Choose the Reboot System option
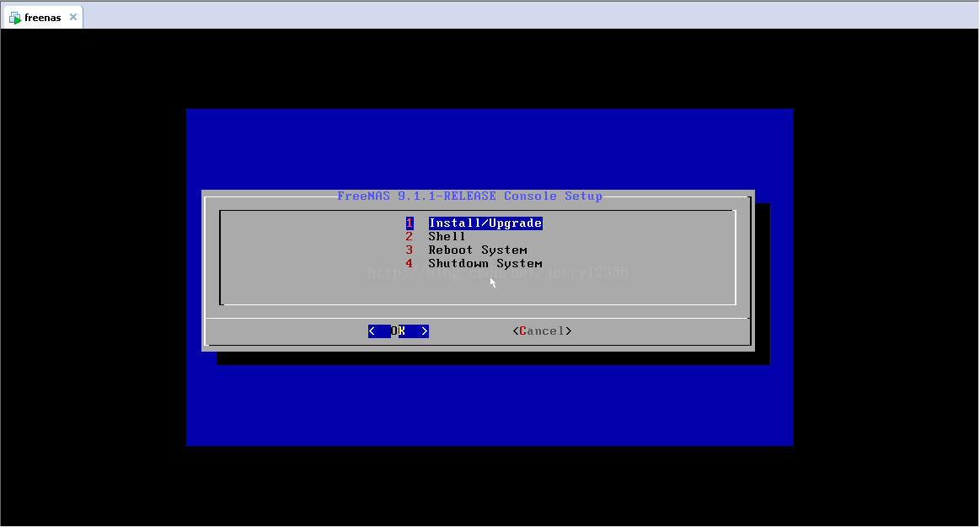980x527 pixels. click(x=478, y=250)
